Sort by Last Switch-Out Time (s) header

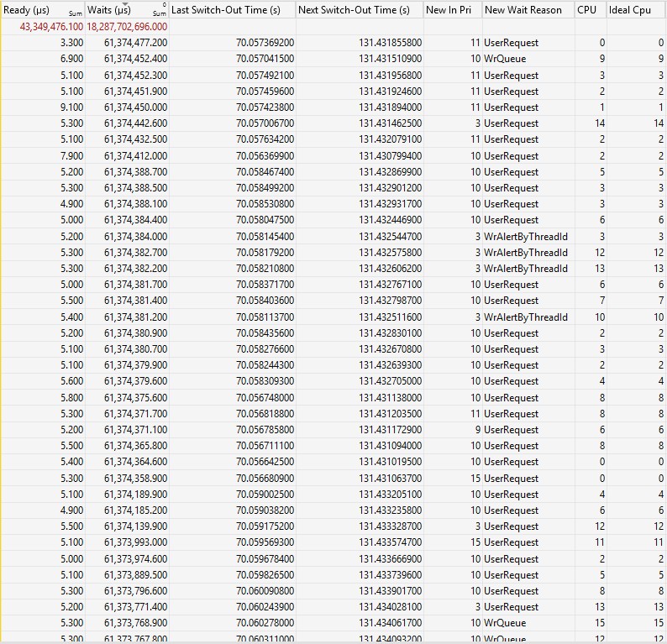[232, 10]
